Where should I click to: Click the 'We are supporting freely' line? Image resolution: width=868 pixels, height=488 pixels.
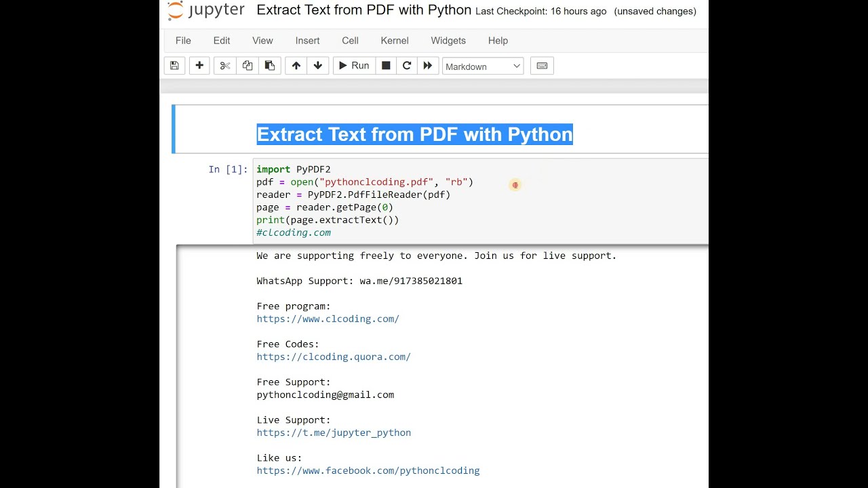437,256
